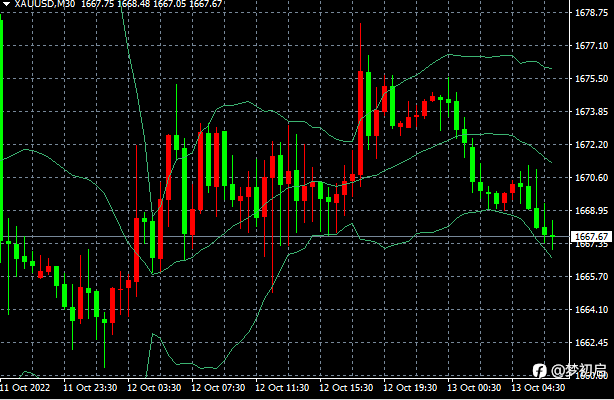Click time label 12 Oct 11:30
Screen dimensions: 614x400
(x=282, y=388)
